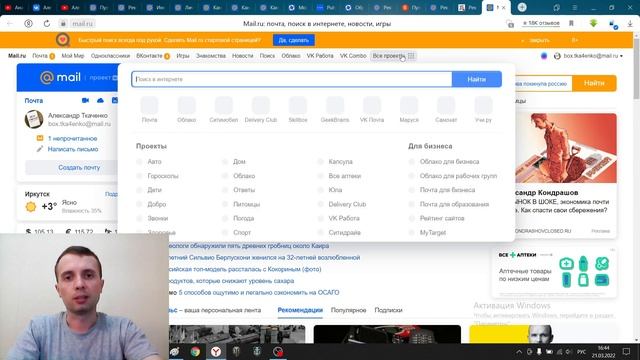Click the orange Найти search button
Viewport: 640px width, 360px height.
pos(594,83)
